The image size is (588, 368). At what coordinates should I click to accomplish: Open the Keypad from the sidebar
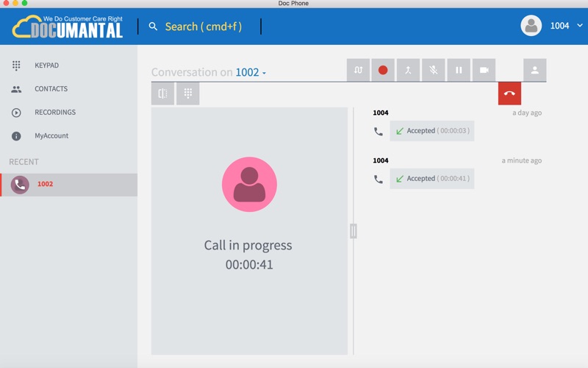46,66
